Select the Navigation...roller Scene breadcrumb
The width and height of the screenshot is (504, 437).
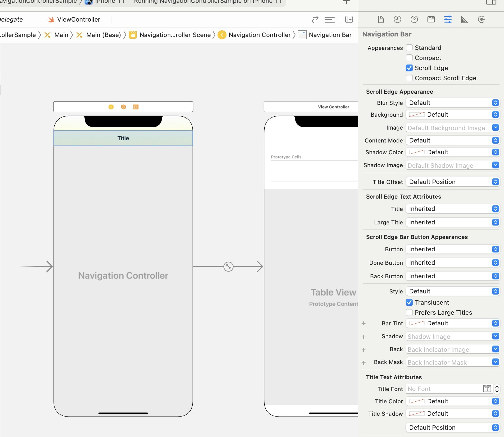(x=170, y=35)
